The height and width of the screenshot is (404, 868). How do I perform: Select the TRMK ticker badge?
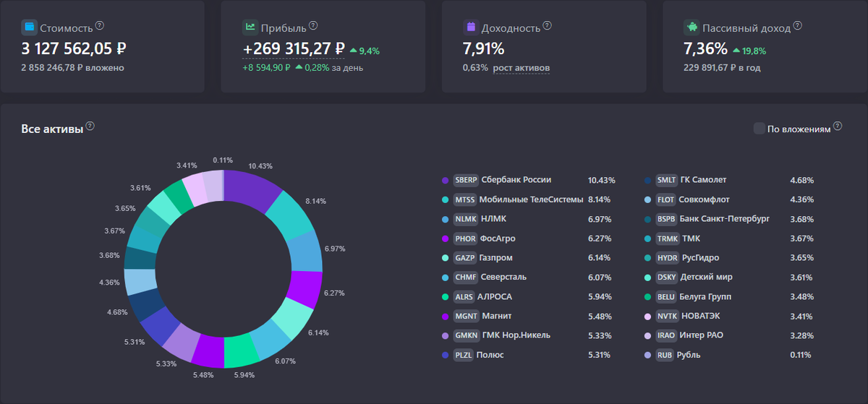[667, 238]
